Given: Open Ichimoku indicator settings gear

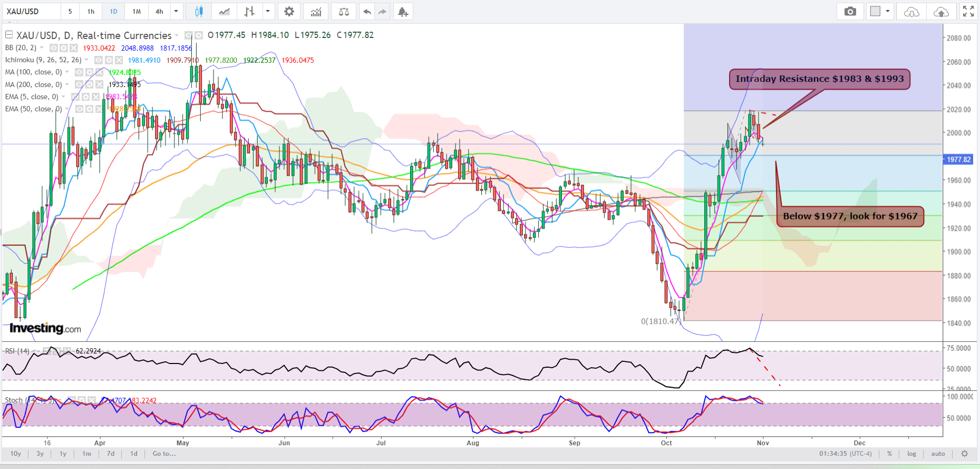Looking at the screenshot, I should (109, 60).
